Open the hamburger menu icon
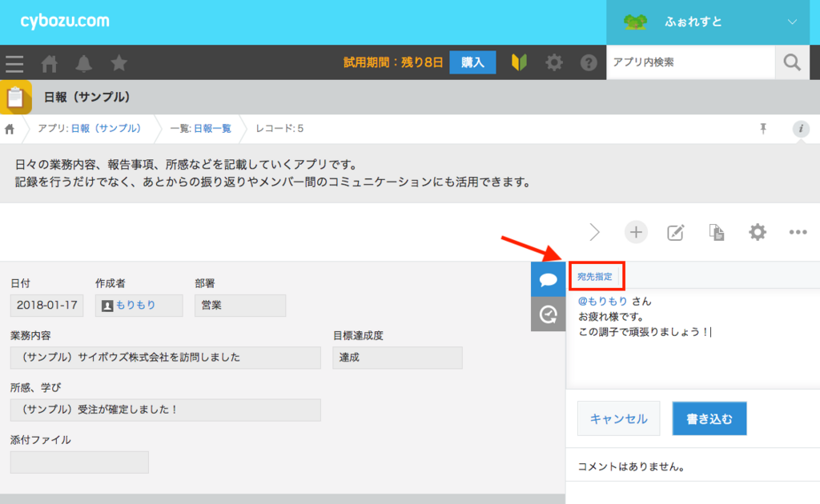 pos(14,63)
